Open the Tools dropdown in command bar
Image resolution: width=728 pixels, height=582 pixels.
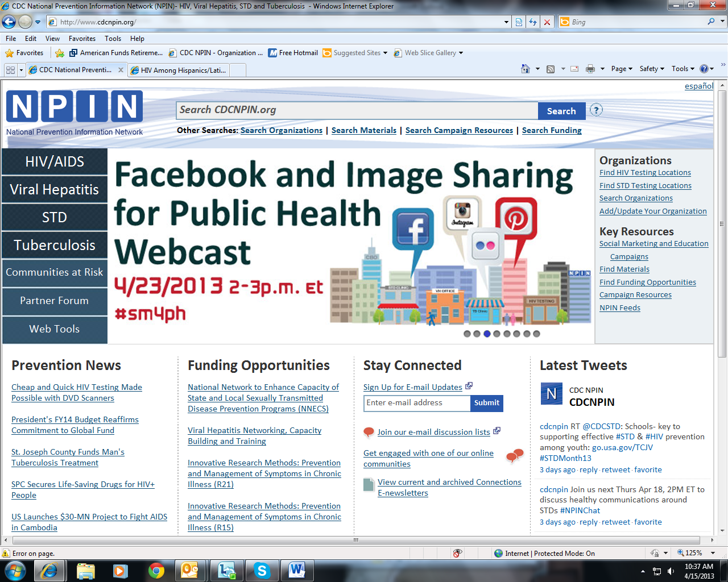[x=683, y=69]
